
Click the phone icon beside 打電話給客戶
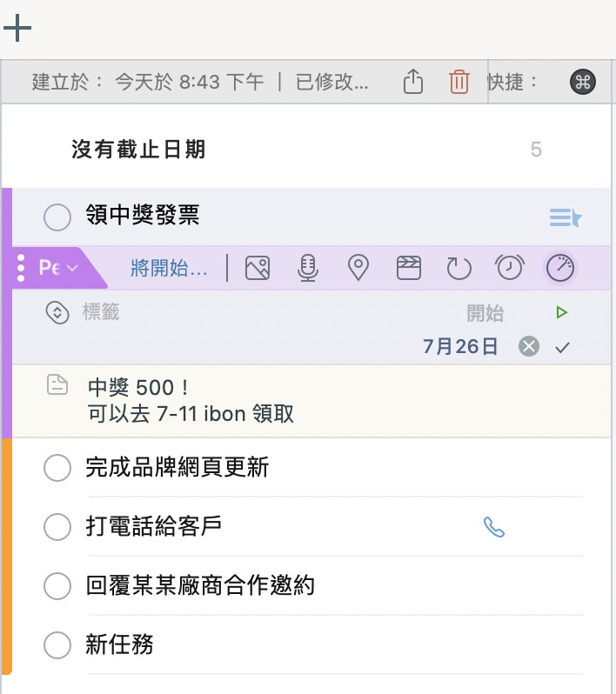[x=494, y=527]
